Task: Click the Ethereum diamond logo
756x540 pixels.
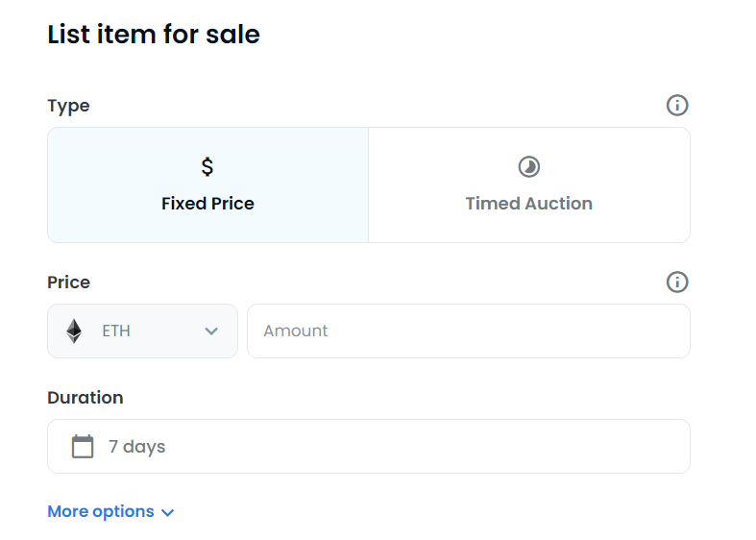Action: click(x=74, y=331)
